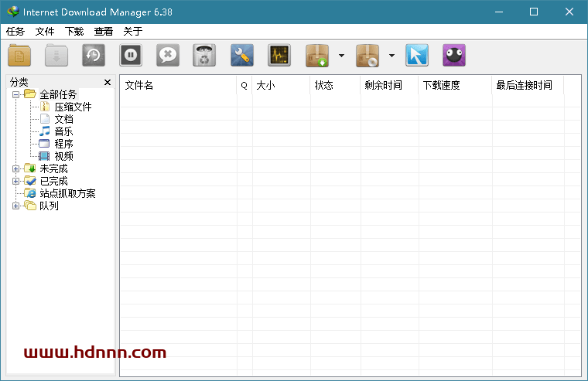Viewport: 588px width, 381px height.
Task: Open dropdown arrow beside start-queue box icon
Action: (341, 56)
